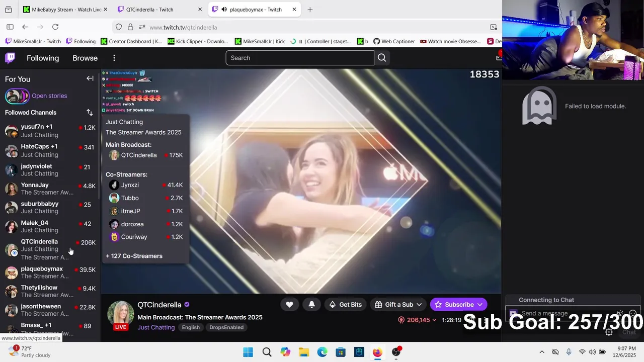Select co-streamer Tubbo

click(x=146, y=198)
